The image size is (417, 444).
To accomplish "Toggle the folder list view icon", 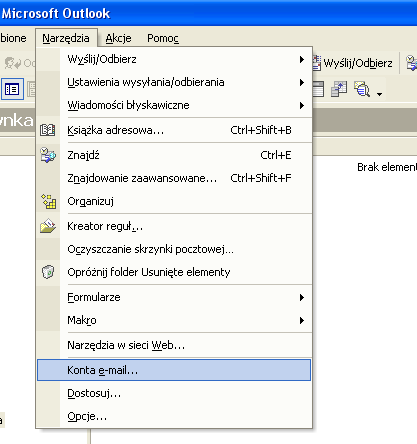I will [12, 89].
